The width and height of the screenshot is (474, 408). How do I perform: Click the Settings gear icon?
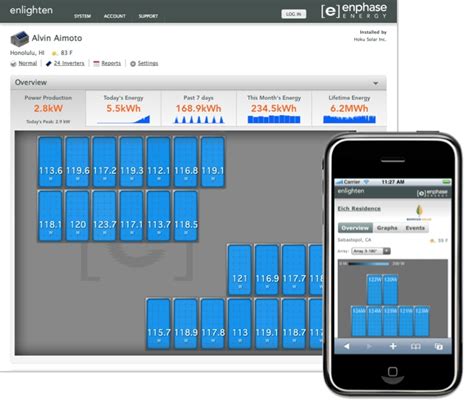point(133,64)
